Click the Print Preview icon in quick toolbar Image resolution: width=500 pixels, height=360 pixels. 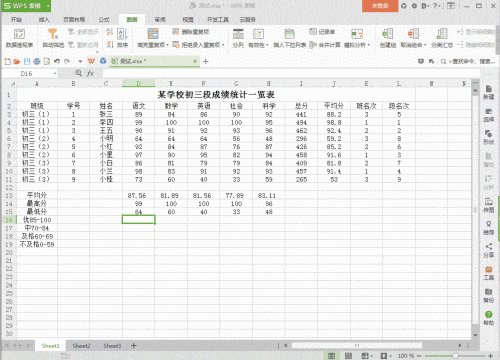click(47, 61)
